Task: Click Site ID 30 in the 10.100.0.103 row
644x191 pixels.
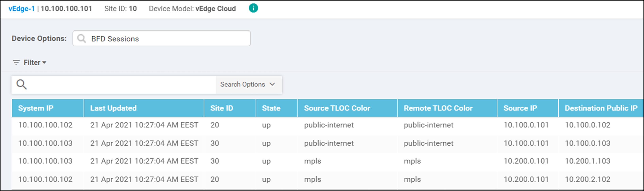Action: [x=214, y=143]
